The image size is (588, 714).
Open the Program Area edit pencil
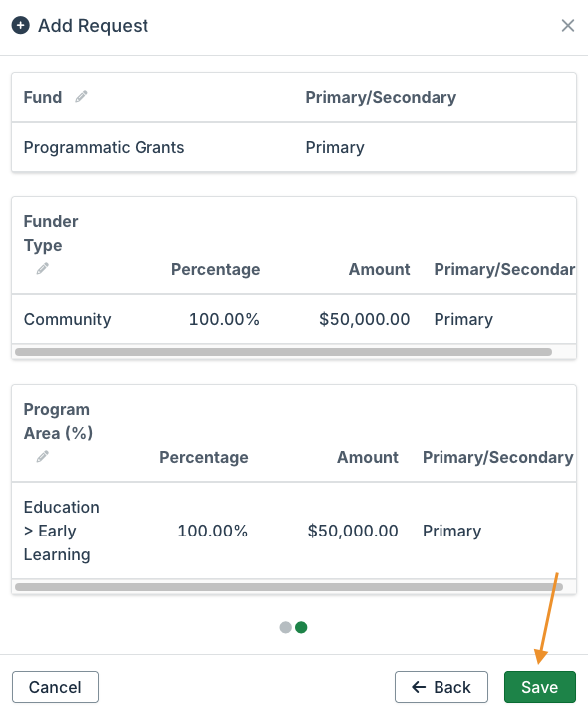coord(42,457)
